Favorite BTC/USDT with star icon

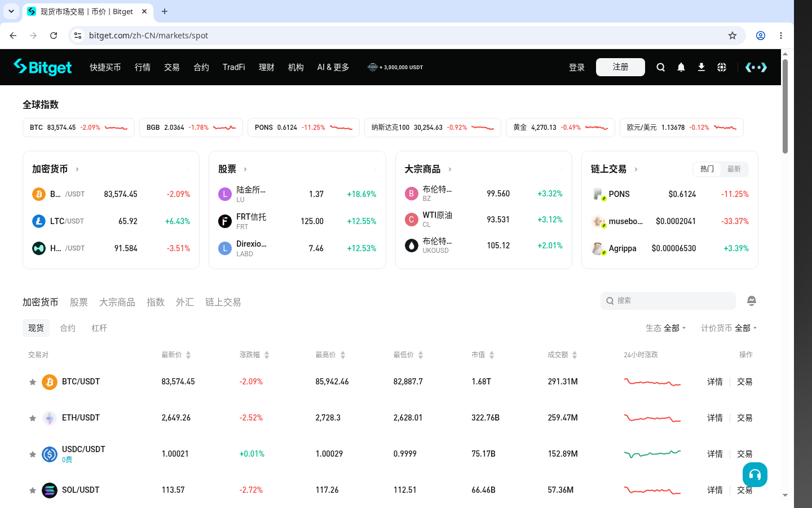(33, 382)
